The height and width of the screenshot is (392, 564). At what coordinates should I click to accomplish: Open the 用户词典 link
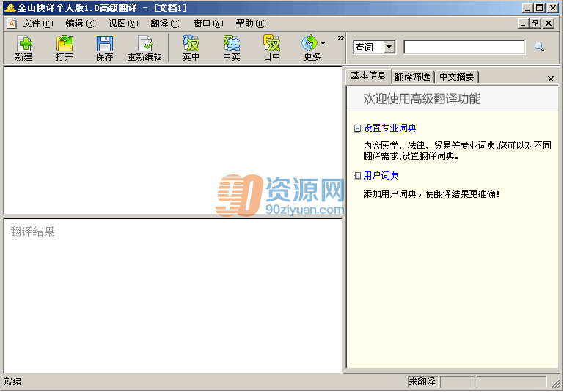pyautogui.click(x=381, y=176)
